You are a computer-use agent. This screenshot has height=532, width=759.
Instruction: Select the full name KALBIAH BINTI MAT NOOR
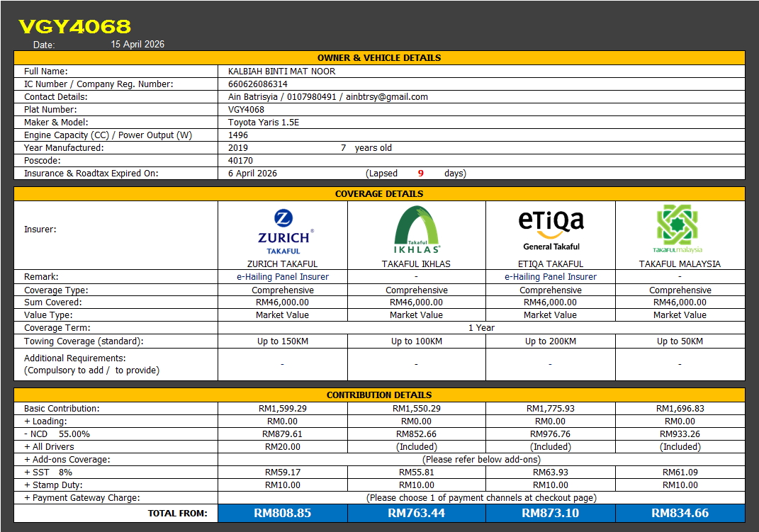[x=282, y=72]
